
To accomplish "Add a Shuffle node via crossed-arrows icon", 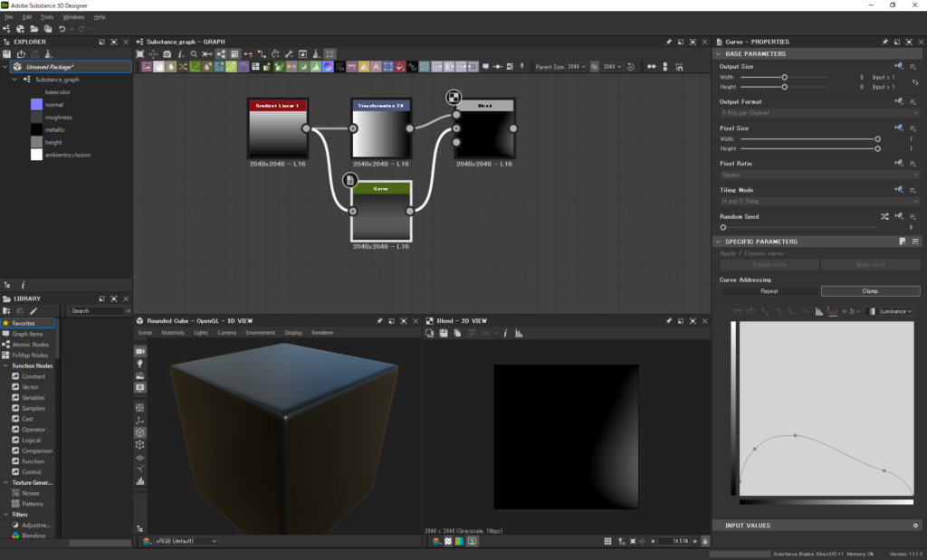I will pyautogui.click(x=183, y=67).
